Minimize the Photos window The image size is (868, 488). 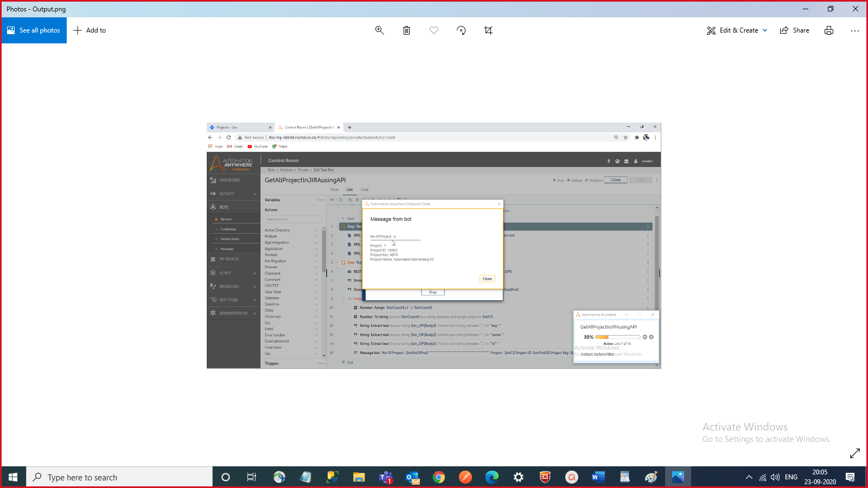pos(806,9)
